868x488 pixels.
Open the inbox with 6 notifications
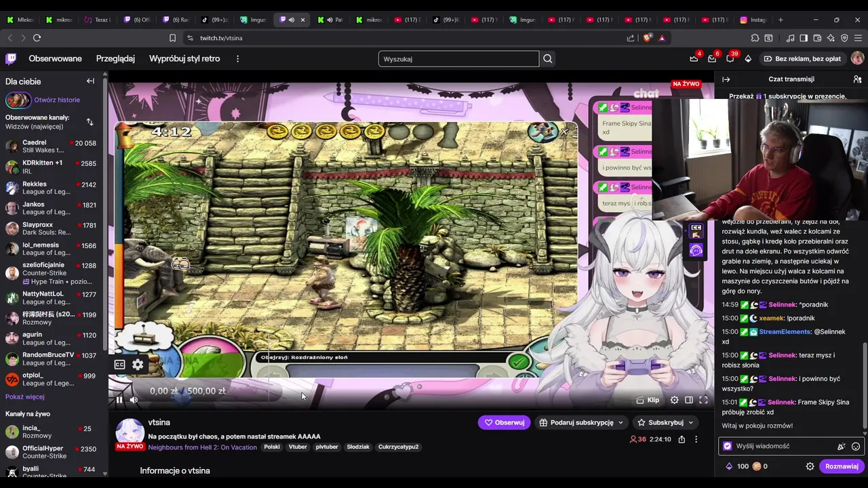coord(712,59)
